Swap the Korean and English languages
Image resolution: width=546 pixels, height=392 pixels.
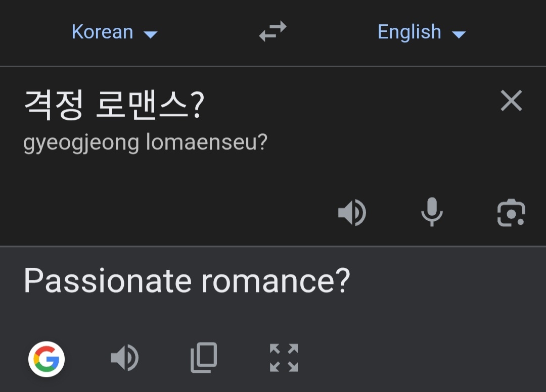click(x=272, y=31)
